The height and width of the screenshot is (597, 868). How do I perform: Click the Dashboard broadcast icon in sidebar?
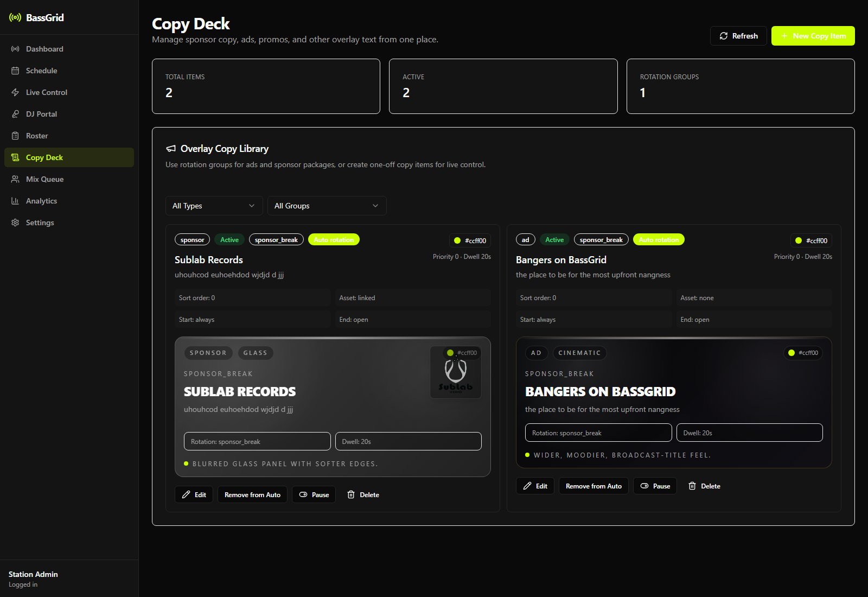15,49
